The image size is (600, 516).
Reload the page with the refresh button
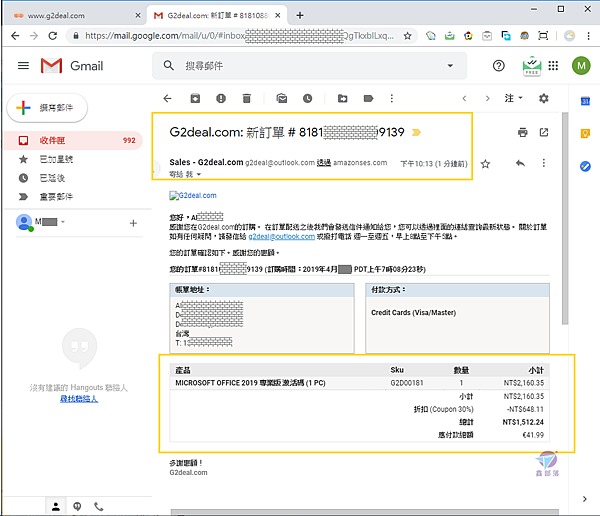[53, 36]
